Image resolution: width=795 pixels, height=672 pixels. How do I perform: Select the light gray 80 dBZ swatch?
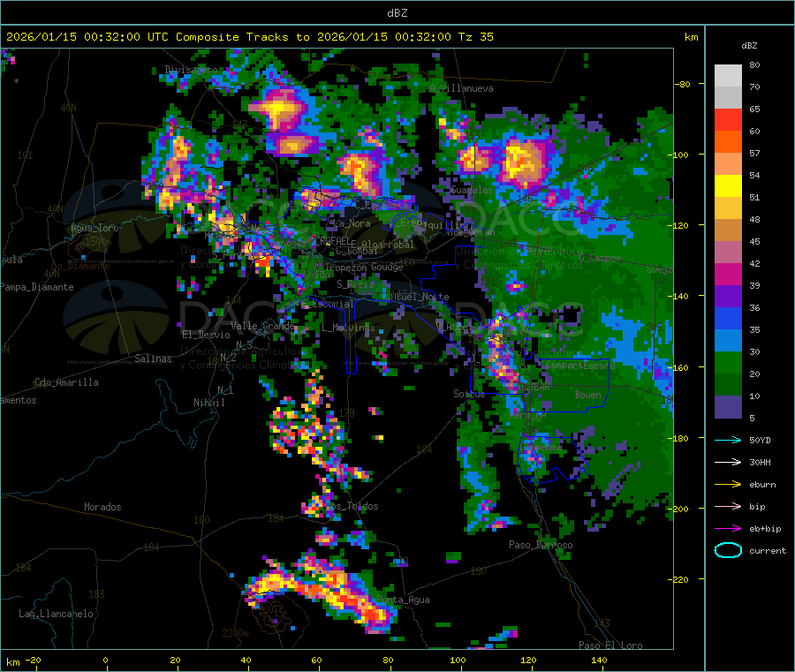pyautogui.click(x=728, y=76)
